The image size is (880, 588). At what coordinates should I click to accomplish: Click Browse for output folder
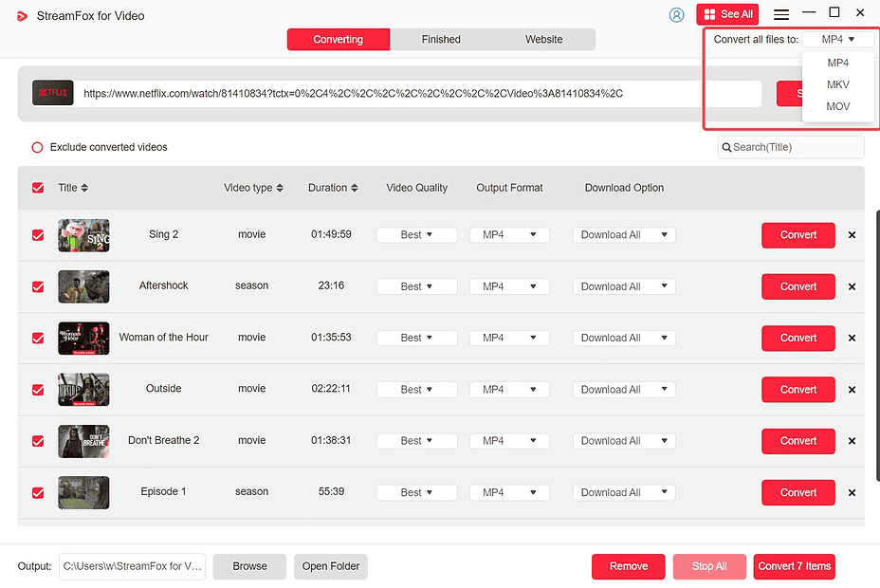249,566
